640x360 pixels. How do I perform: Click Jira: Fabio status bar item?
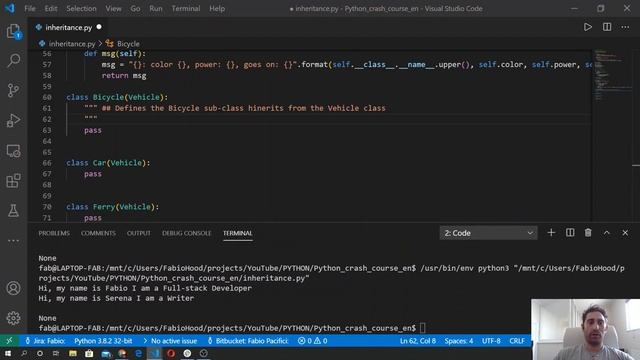[45, 340]
